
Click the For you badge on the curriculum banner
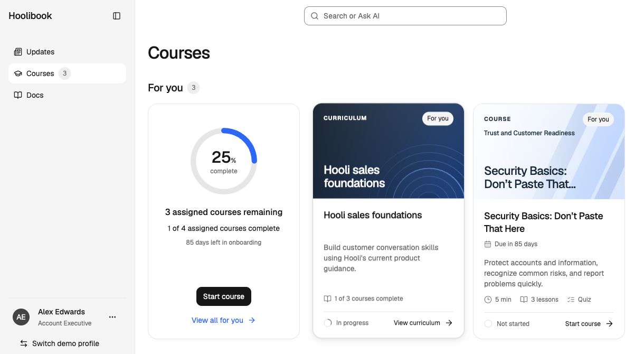(x=438, y=118)
